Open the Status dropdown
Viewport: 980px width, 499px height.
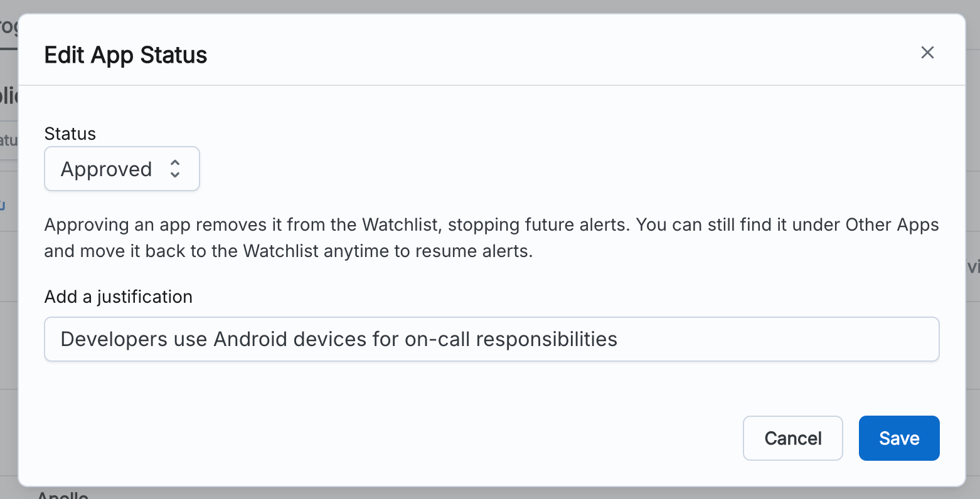122,169
